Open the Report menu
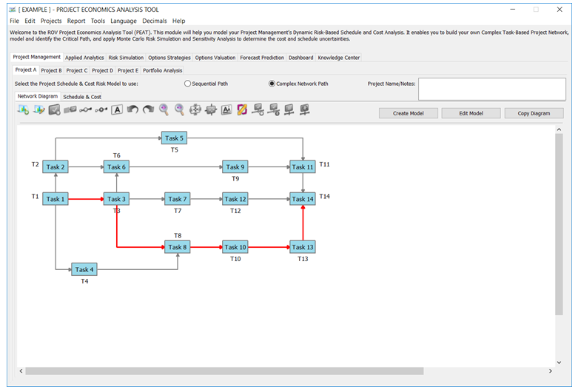This screenshot has width=581, height=392. (76, 21)
